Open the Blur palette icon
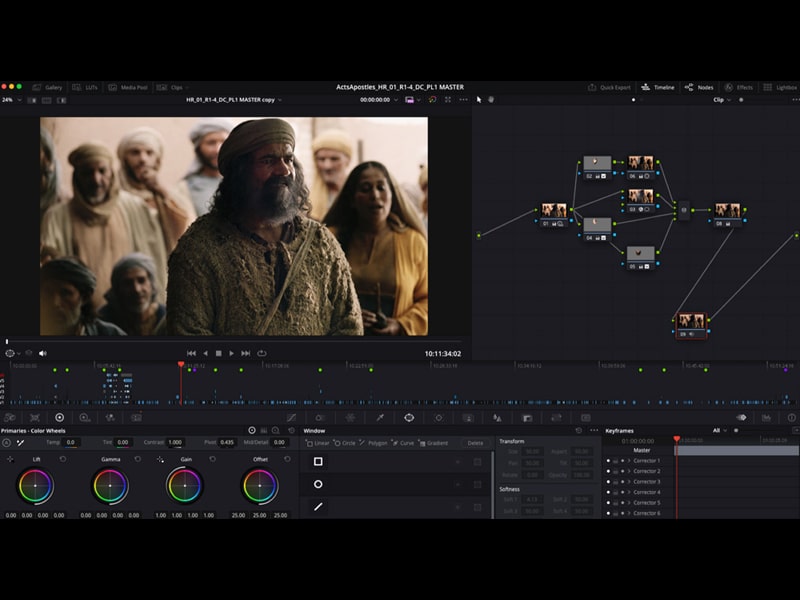800x600 pixels. point(497,417)
